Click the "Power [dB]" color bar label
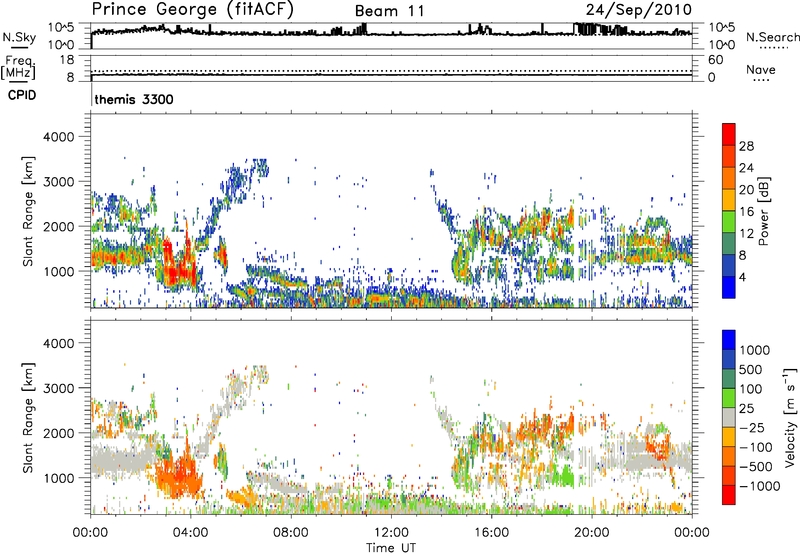The height and width of the screenshot is (554, 800). [x=763, y=211]
